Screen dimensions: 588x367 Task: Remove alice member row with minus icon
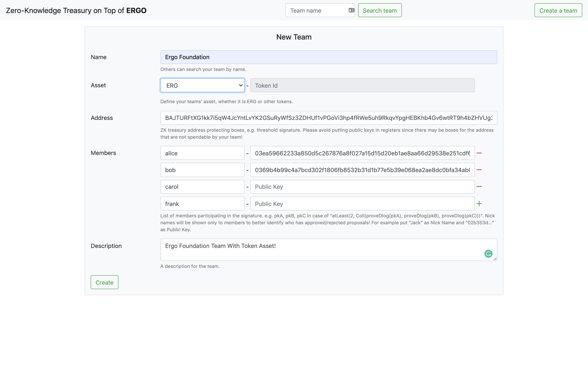(x=479, y=153)
